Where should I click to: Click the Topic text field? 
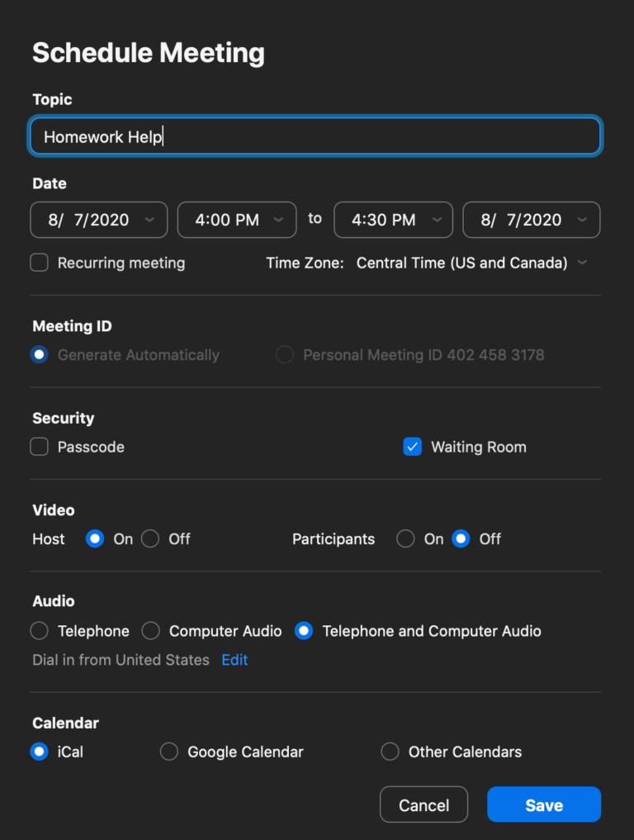[x=315, y=136]
